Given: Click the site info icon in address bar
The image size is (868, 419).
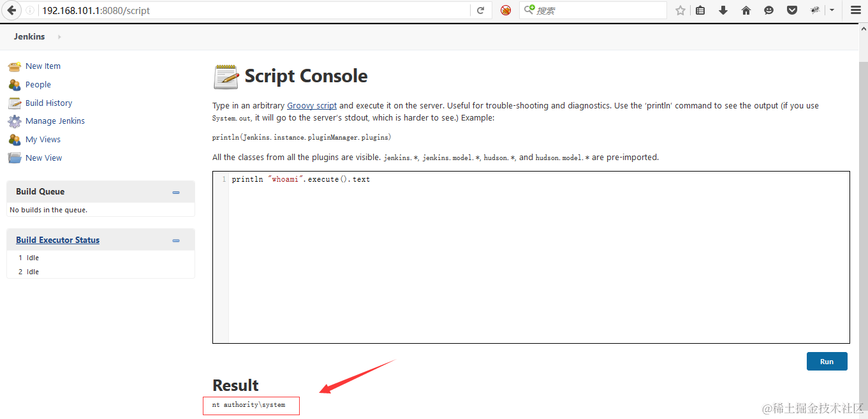Looking at the screenshot, I should [x=31, y=11].
